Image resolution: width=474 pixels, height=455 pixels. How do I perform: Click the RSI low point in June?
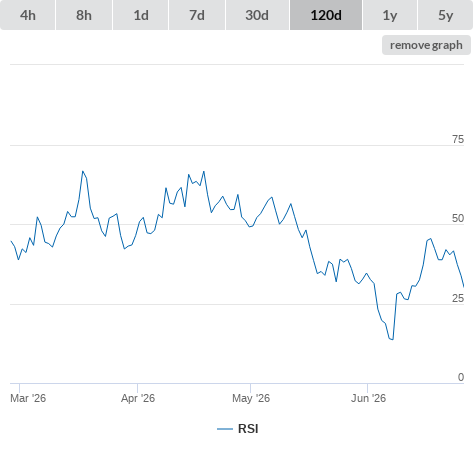[392, 339]
